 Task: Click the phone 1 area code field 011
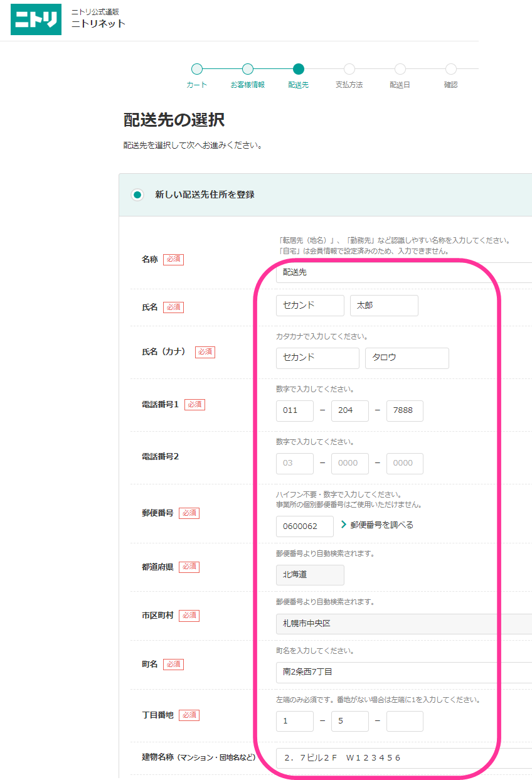click(x=295, y=411)
